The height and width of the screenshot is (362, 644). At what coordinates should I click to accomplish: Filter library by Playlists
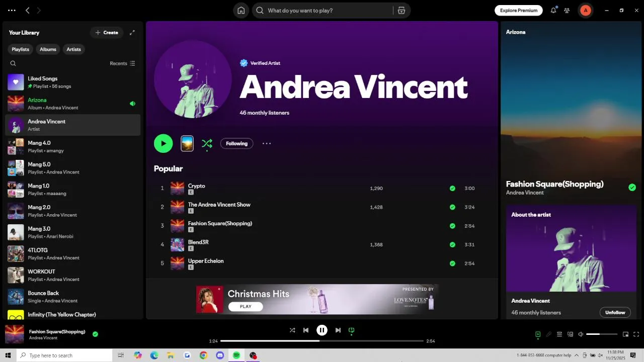tap(20, 49)
